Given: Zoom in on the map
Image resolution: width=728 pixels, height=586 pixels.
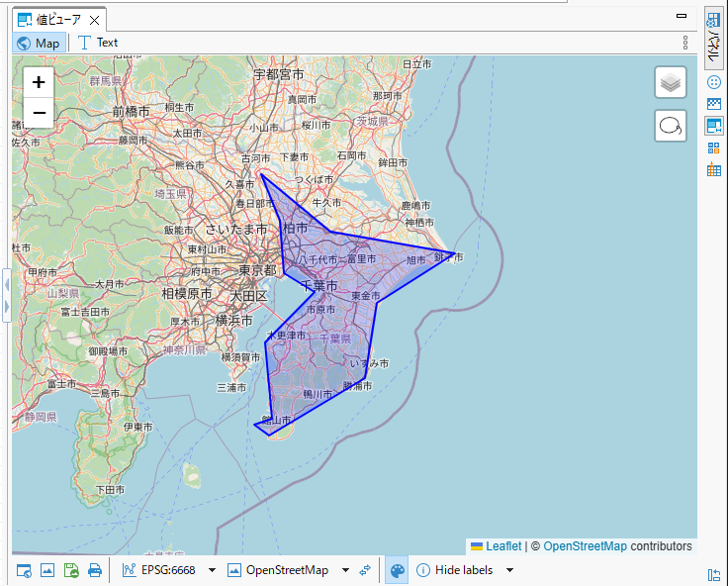Looking at the screenshot, I should [x=39, y=83].
